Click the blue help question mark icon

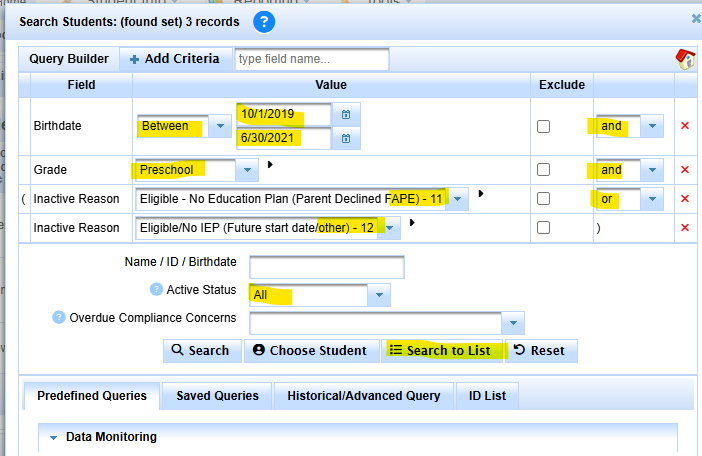pos(263,19)
